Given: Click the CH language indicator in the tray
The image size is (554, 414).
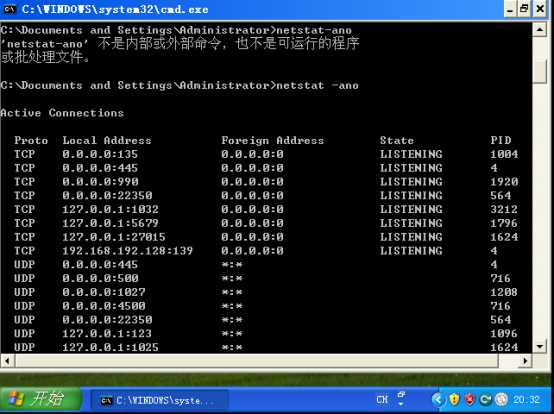Looking at the screenshot, I should tap(382, 400).
